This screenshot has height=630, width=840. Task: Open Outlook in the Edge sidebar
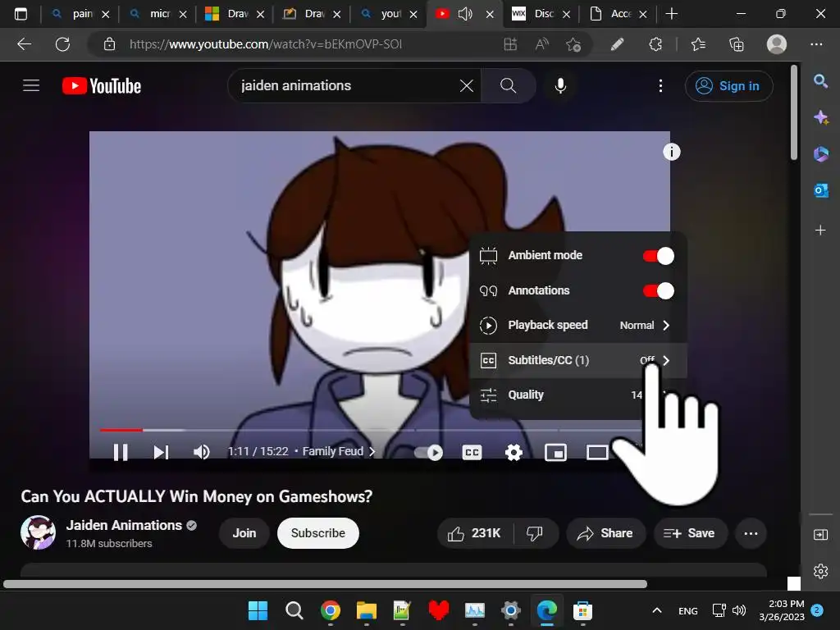820,190
